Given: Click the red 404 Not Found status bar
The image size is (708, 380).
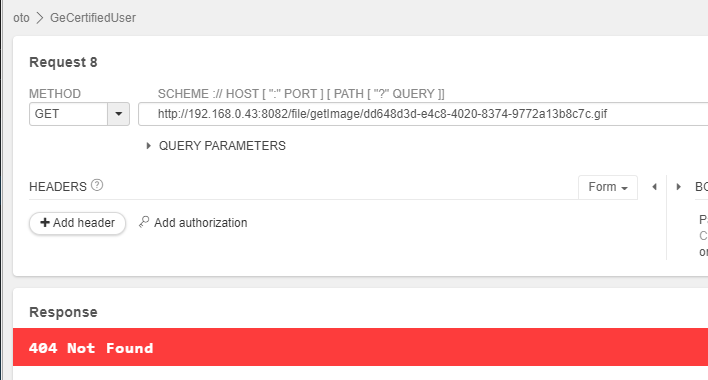Looking at the screenshot, I should pos(360,347).
